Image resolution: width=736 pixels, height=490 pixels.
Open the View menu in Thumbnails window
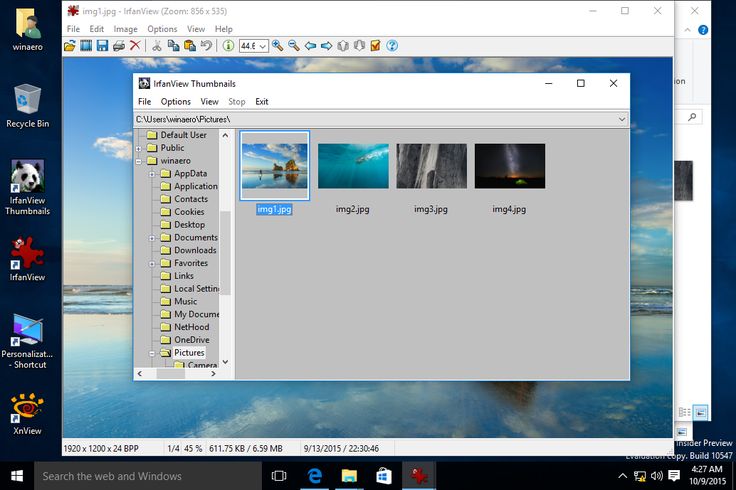(x=209, y=101)
